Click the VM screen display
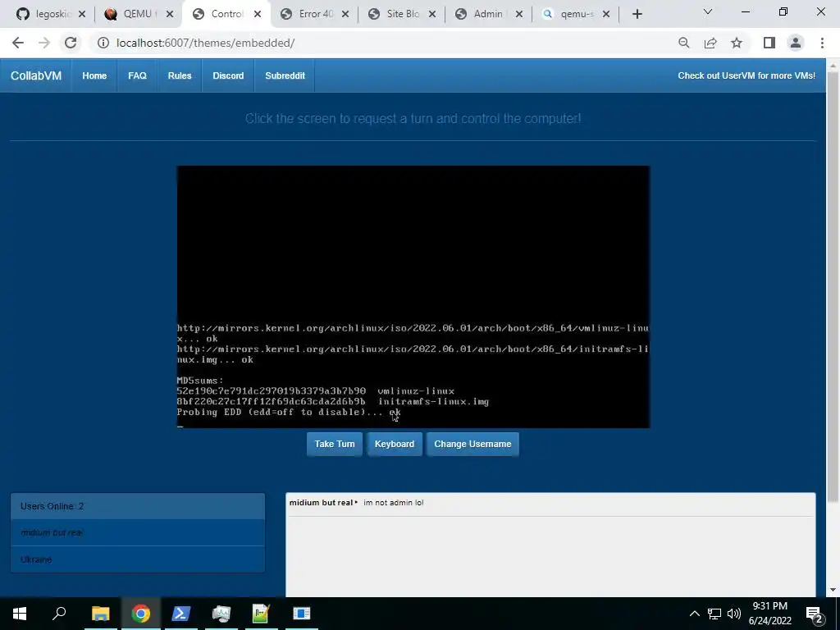The image size is (840, 630). point(413,297)
